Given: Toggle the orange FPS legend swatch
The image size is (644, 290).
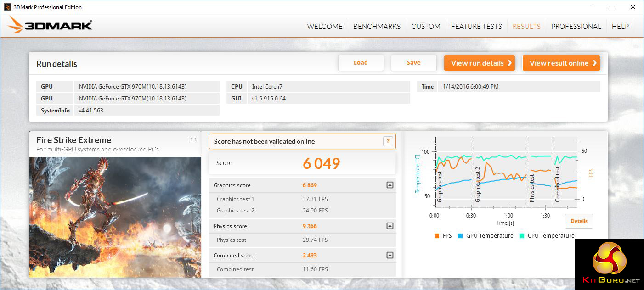Looking at the screenshot, I should tap(436, 236).
